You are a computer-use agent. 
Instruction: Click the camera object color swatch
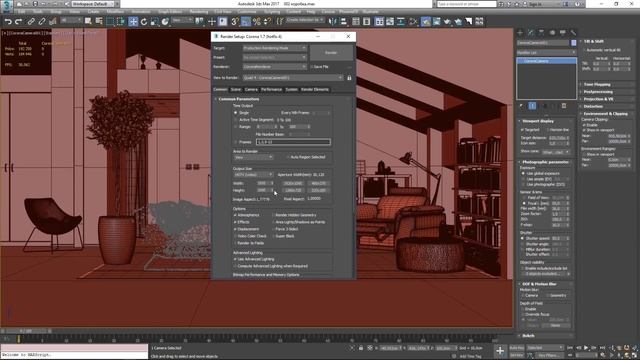coord(573,43)
